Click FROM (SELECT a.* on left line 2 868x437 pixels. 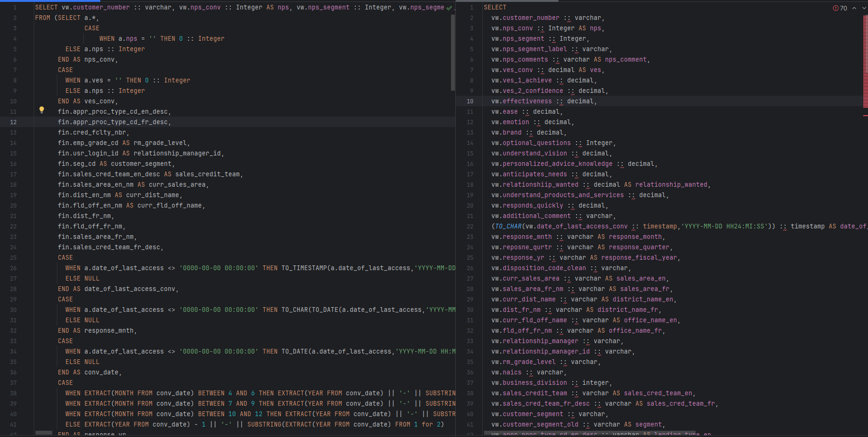point(65,18)
